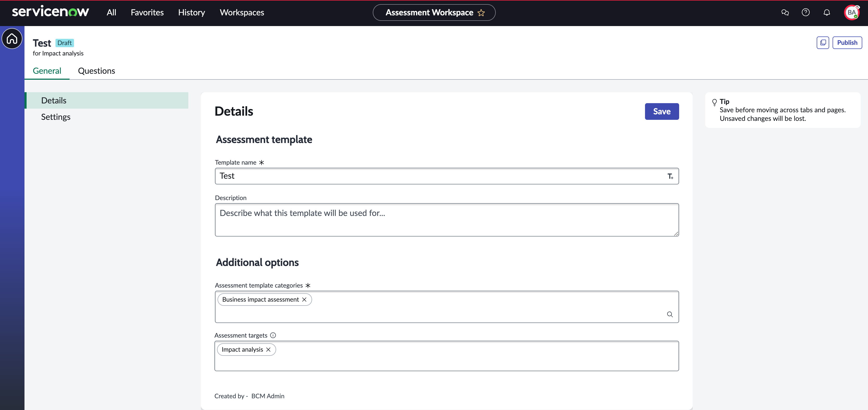Open the chat conversations icon

coord(785,13)
